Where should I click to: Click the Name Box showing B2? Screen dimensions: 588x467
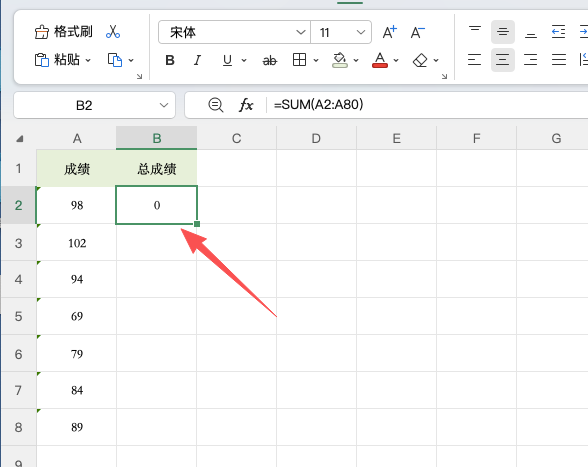point(84,105)
